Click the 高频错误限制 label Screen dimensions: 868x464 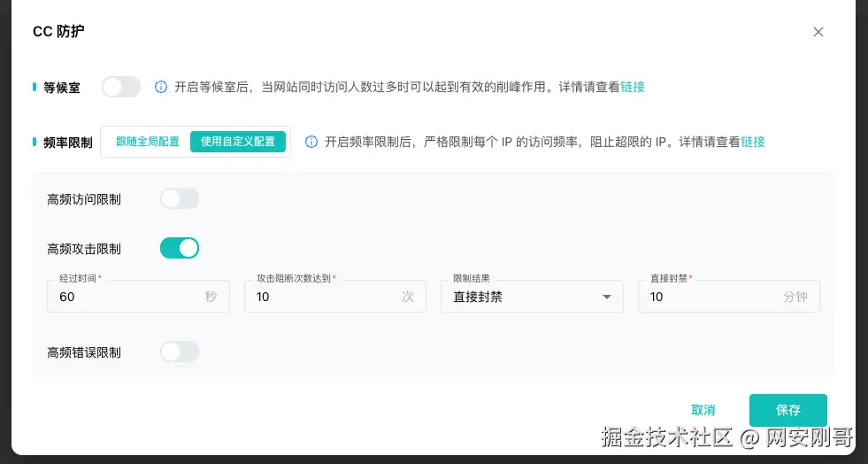click(x=84, y=352)
